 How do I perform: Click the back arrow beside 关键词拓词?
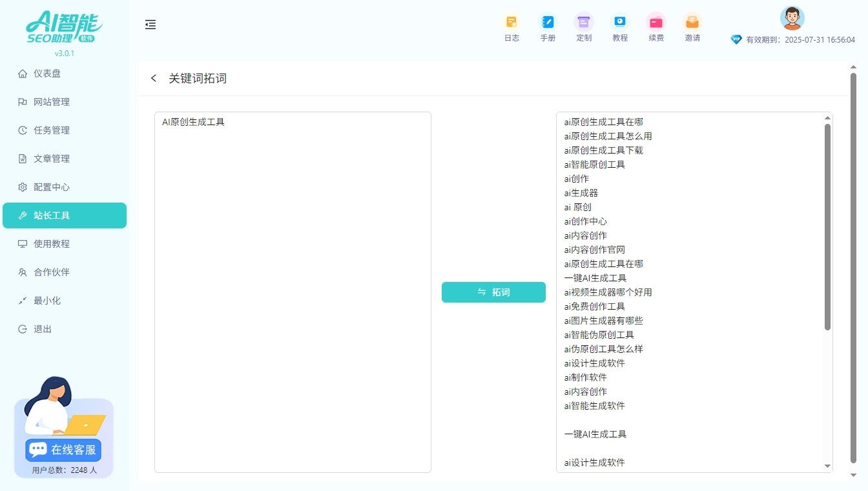tap(153, 77)
